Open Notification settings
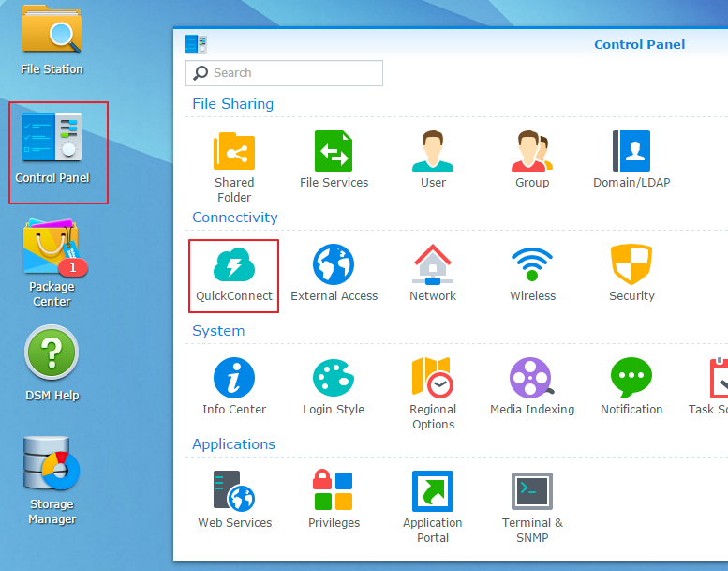 (x=631, y=386)
